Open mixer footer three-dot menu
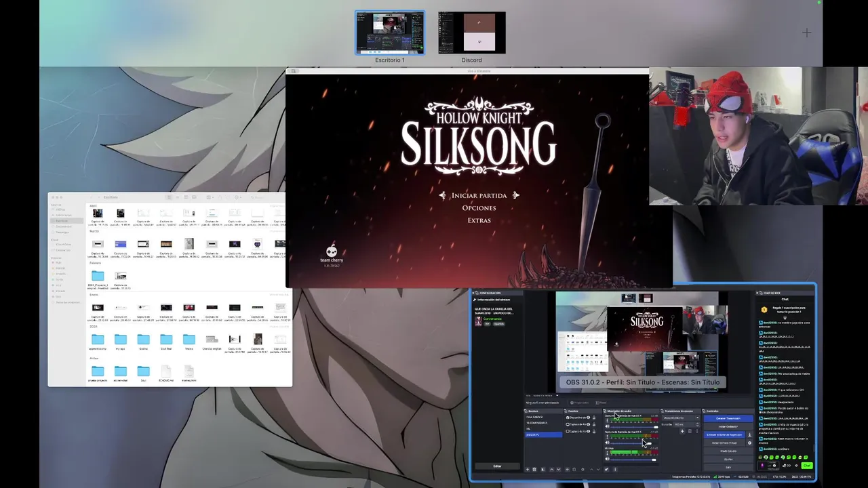 [x=615, y=469]
